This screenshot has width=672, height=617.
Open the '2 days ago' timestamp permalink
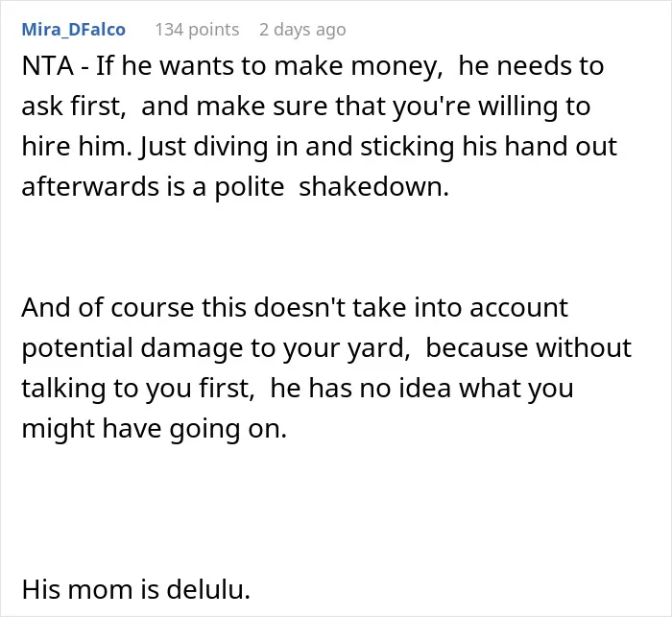[302, 30]
